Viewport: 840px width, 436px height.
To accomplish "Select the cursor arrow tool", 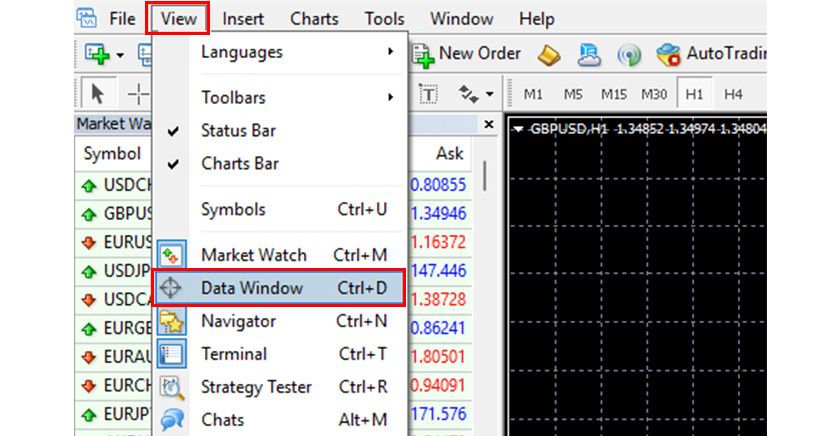I will click(97, 94).
